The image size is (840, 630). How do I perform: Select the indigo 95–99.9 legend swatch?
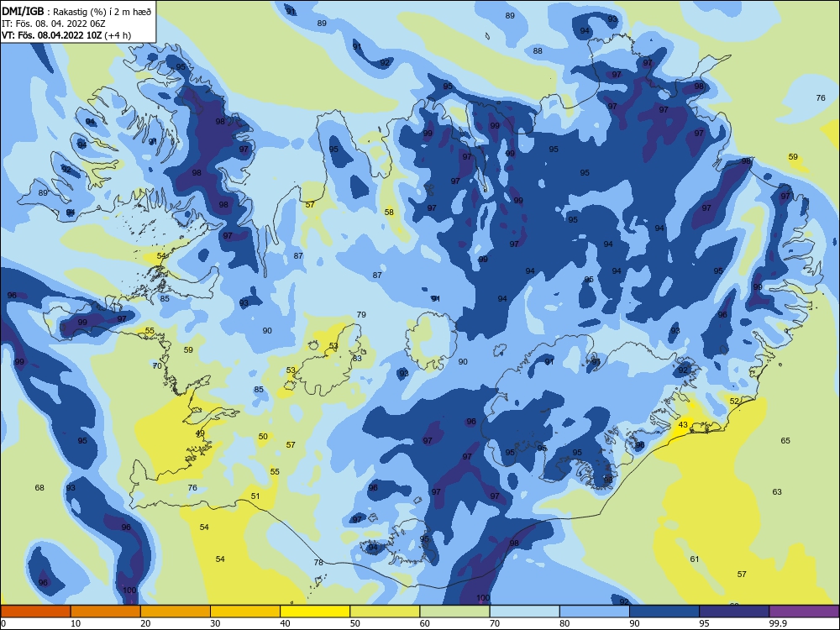[x=734, y=612]
